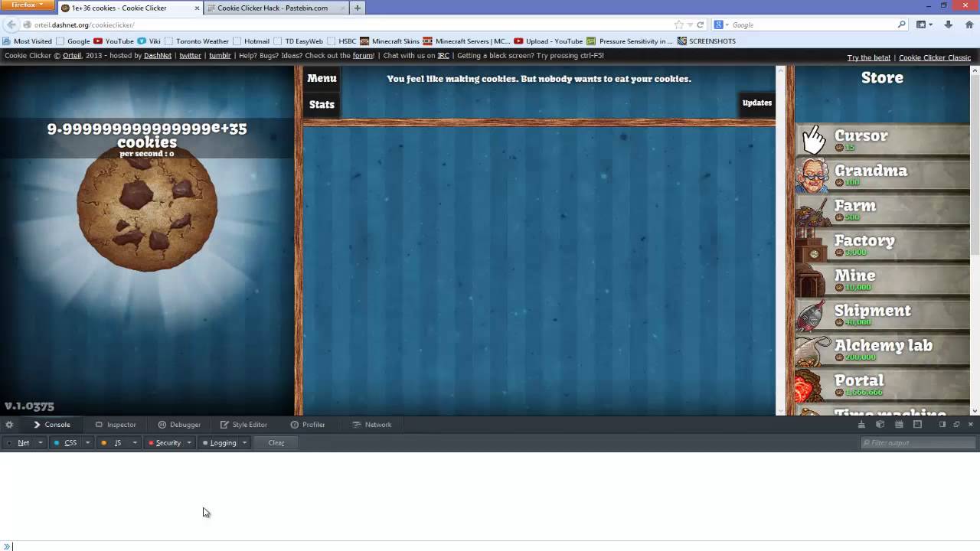Go back with the back arrow
This screenshot has height=551, width=980.
pyautogui.click(x=11, y=24)
